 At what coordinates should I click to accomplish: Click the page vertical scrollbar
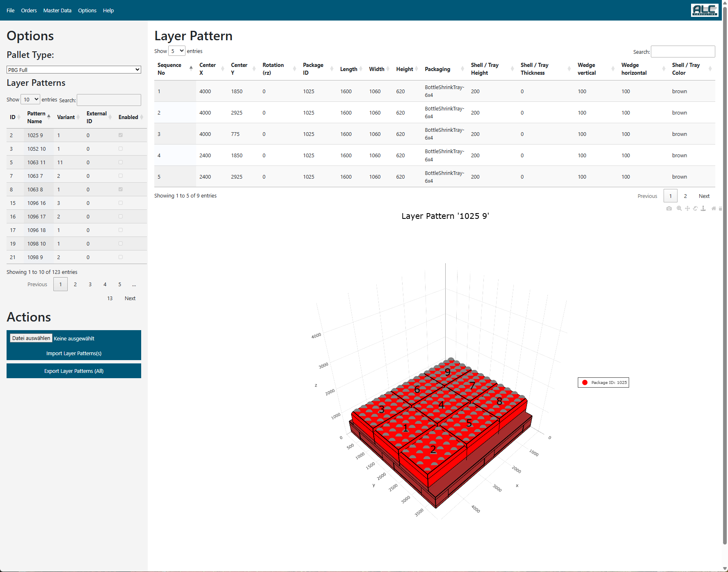tap(725, 275)
